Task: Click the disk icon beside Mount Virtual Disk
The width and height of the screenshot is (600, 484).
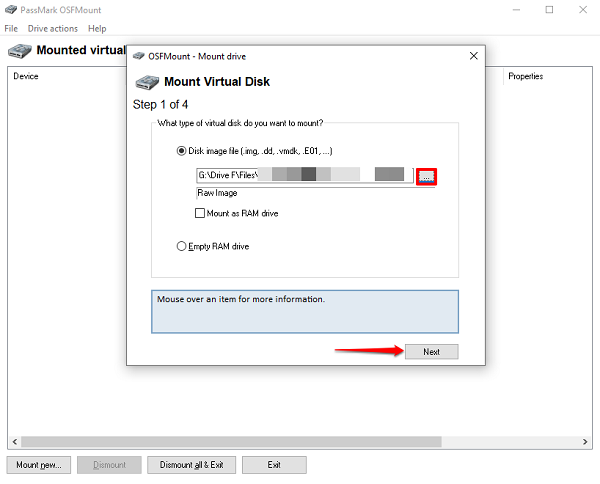Action: [x=147, y=82]
